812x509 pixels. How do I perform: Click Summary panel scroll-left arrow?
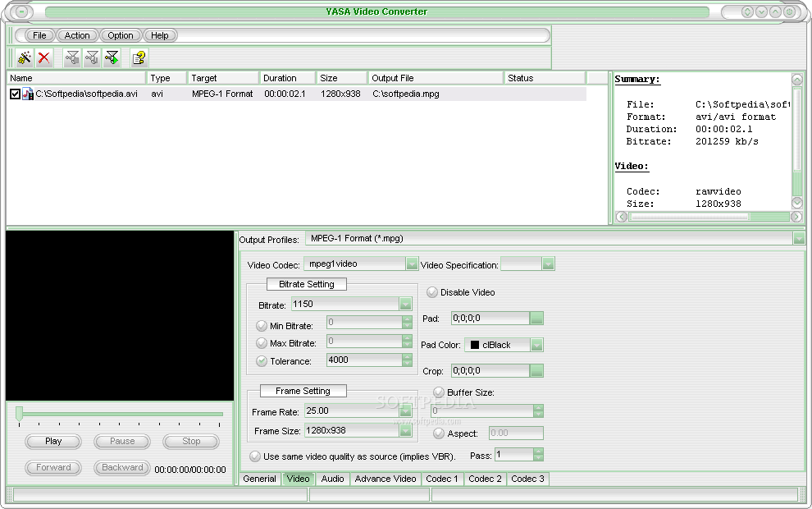tap(622, 217)
